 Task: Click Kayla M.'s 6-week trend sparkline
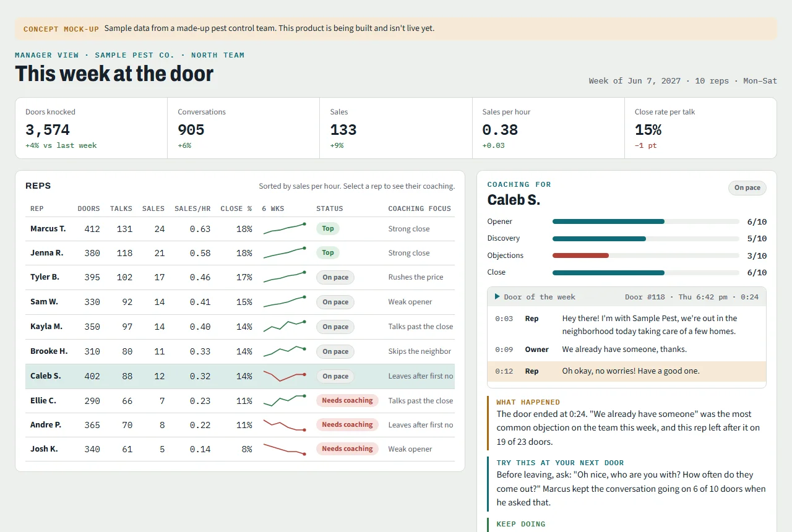tap(284, 327)
